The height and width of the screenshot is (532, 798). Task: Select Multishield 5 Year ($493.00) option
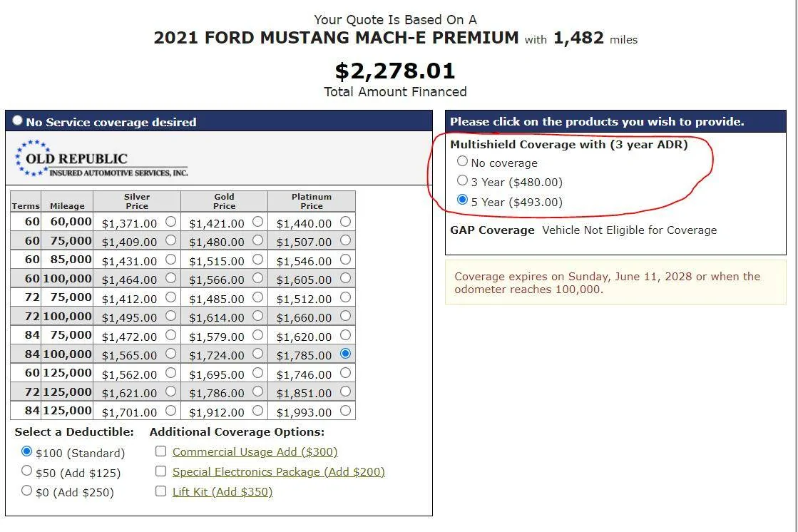tap(462, 200)
